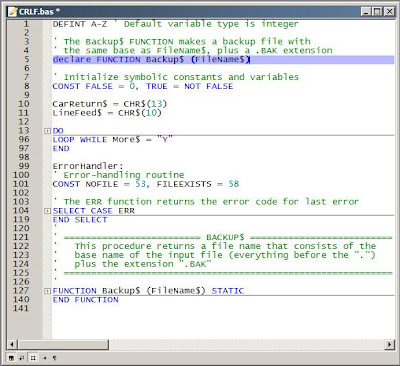Click the 'END FUNCTION' line
This screenshot has width=400, height=366.
(x=85, y=300)
